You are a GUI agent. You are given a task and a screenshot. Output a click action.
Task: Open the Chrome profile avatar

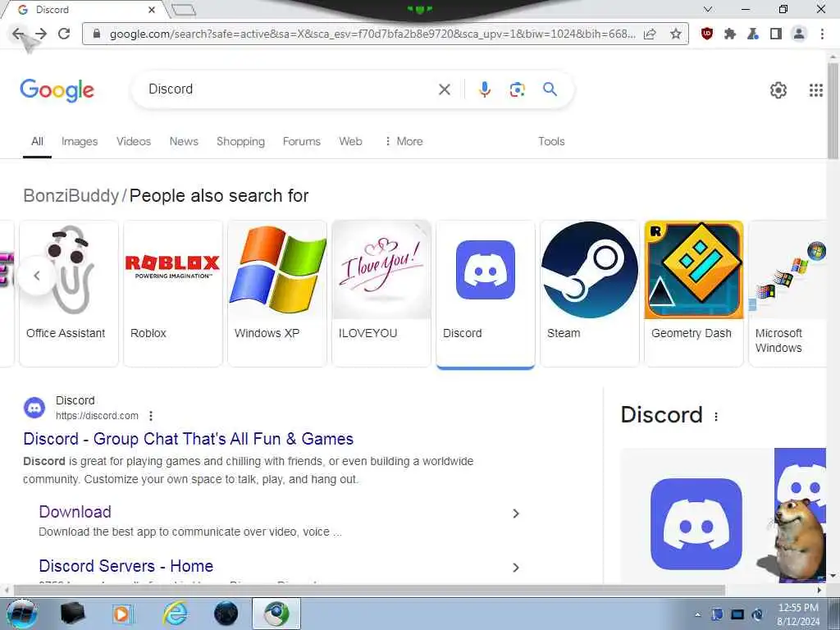(799, 34)
